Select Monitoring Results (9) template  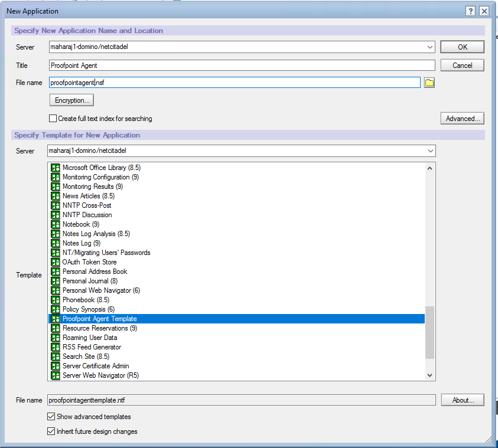[236, 187]
